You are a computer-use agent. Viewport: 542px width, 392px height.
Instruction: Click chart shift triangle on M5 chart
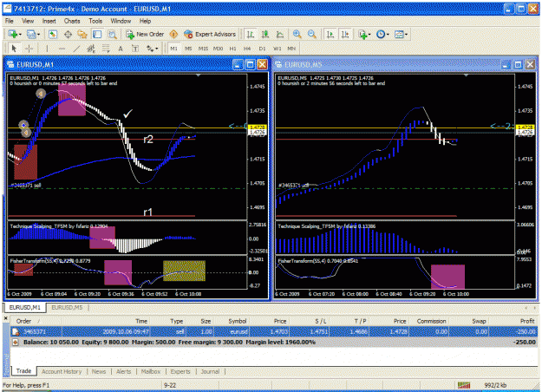[466, 75]
